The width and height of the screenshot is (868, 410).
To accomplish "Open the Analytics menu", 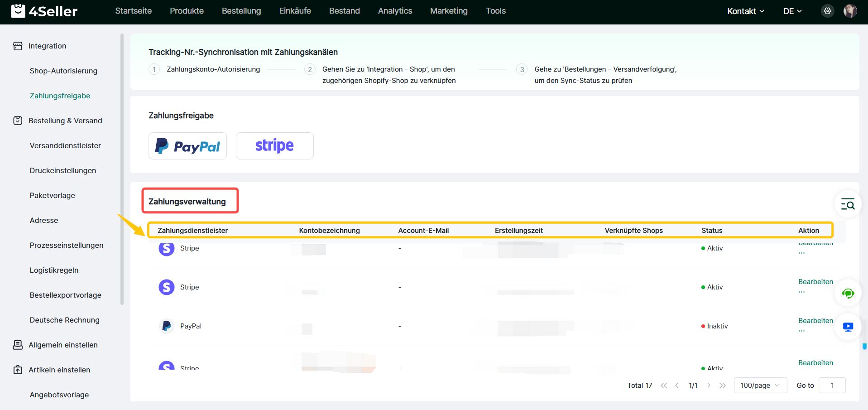I will tap(395, 11).
